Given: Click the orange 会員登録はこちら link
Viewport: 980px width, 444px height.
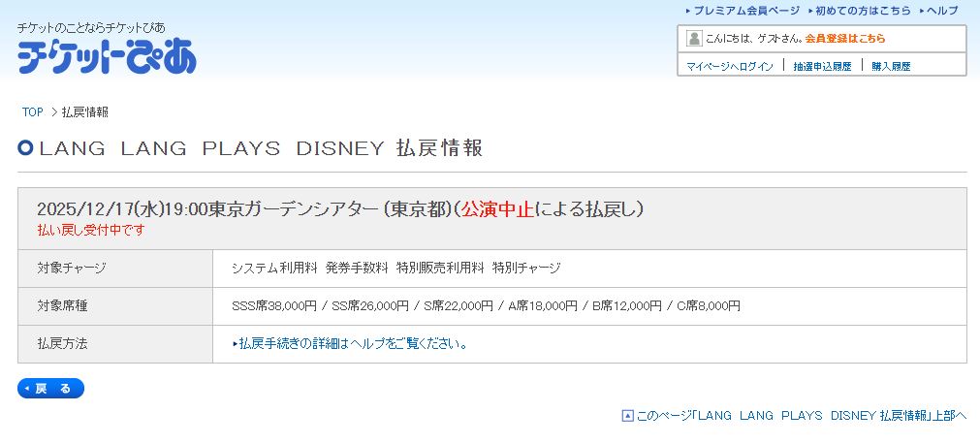Looking at the screenshot, I should pos(844,39).
